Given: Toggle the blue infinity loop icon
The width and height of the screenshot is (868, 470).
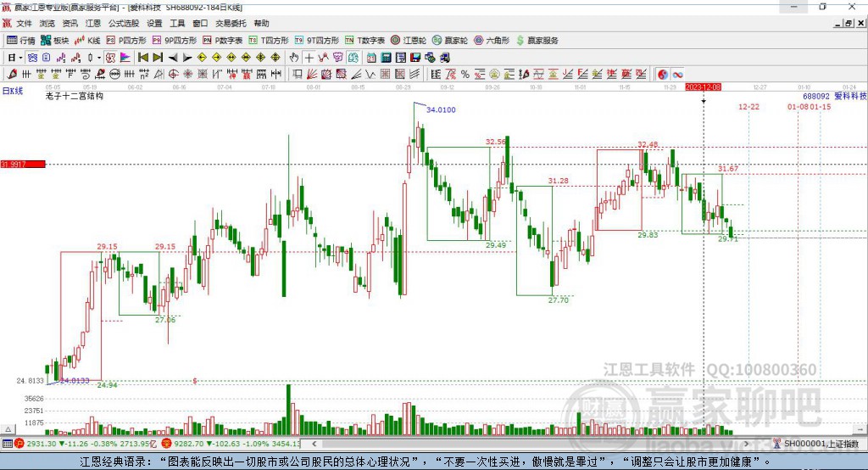Looking at the screenshot, I should pyautogui.click(x=678, y=75).
